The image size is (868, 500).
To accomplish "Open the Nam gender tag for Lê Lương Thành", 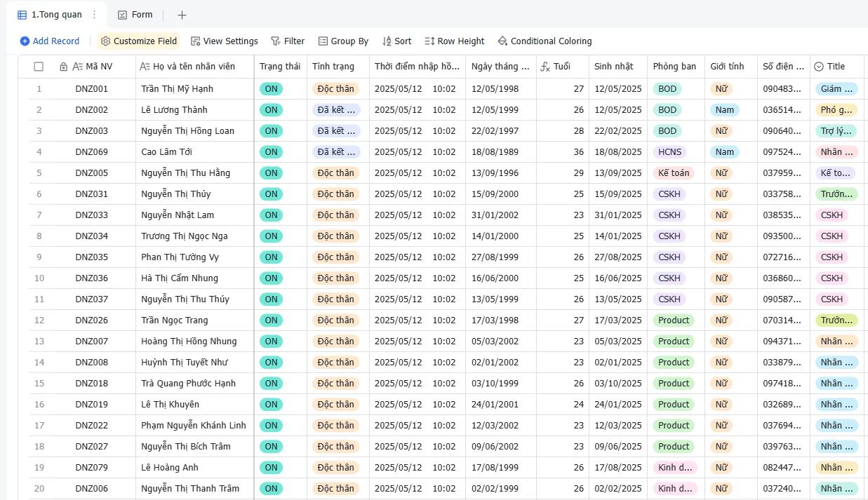I will pyautogui.click(x=725, y=110).
